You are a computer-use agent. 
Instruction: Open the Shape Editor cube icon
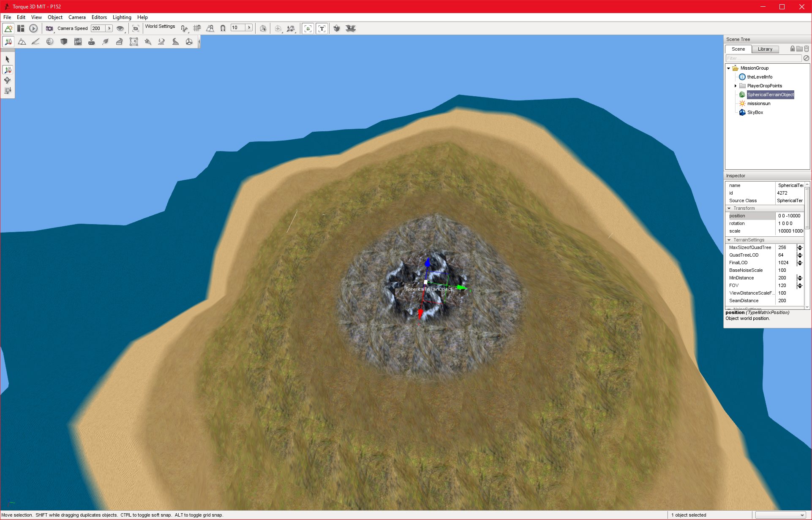point(64,41)
